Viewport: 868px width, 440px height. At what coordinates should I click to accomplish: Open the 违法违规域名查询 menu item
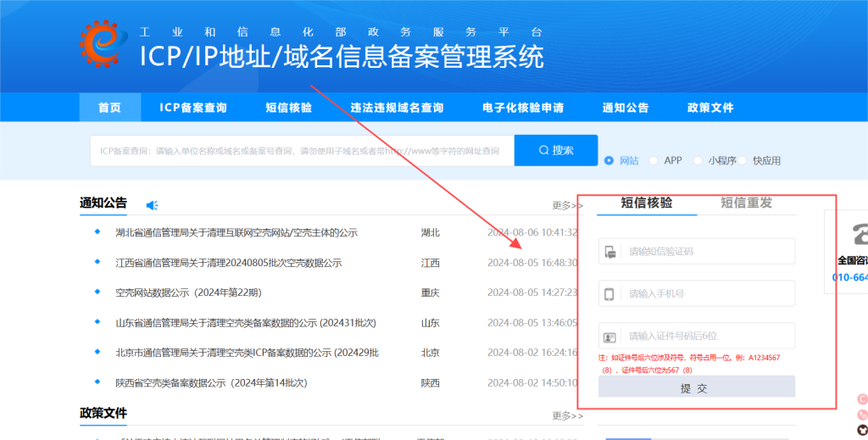[x=397, y=108]
